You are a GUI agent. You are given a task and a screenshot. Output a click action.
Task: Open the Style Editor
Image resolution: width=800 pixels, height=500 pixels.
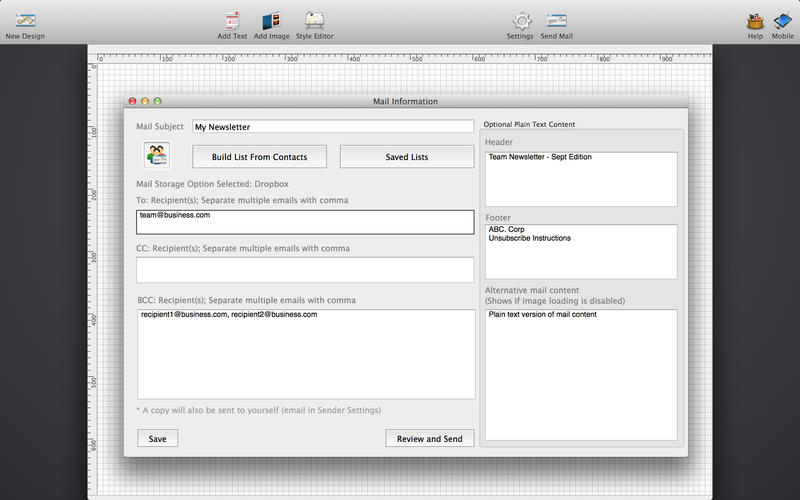[x=315, y=21]
